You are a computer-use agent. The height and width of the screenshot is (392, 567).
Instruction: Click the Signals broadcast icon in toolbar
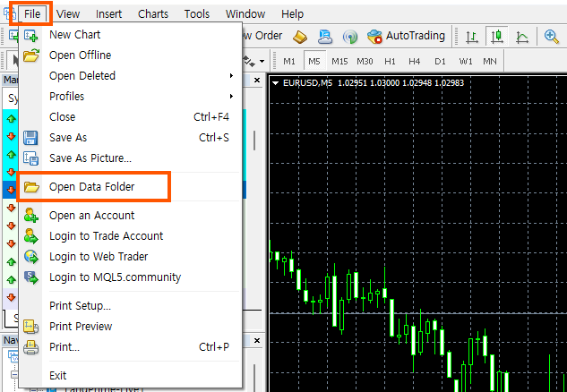pos(350,37)
